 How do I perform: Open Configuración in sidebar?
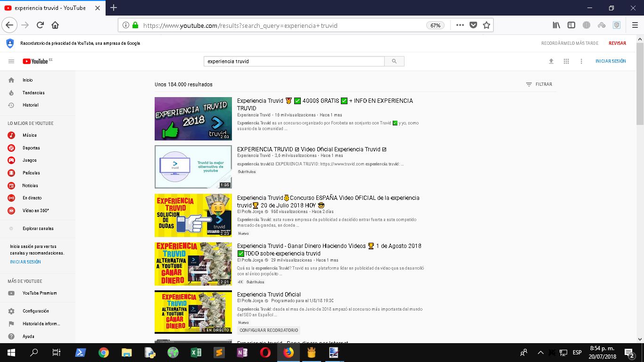tap(38, 311)
